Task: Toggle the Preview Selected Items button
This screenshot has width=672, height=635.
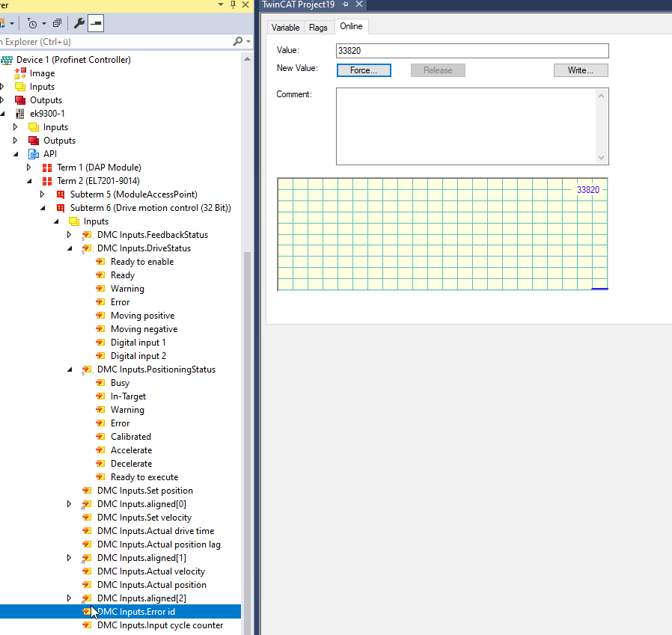Action: click(x=96, y=24)
